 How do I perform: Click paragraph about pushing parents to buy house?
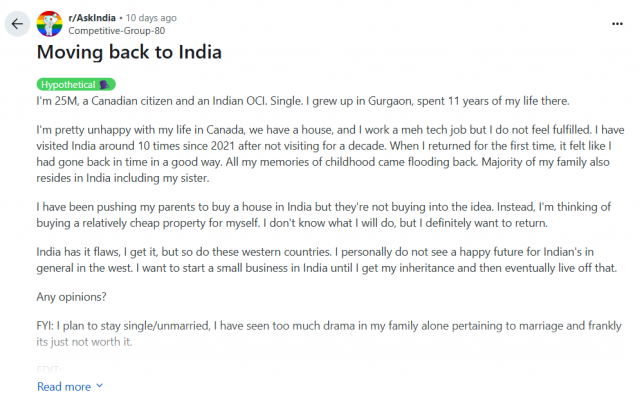click(x=324, y=215)
